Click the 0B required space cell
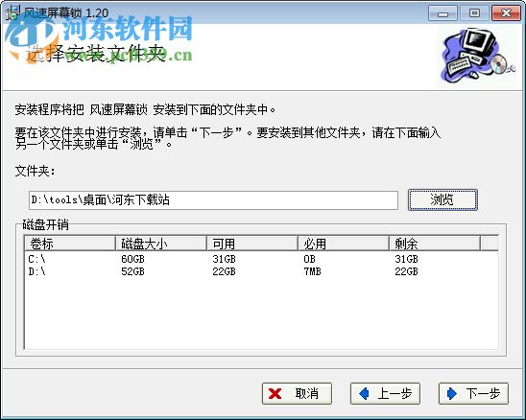Viewport: 526px width, 420px height. coord(309,259)
